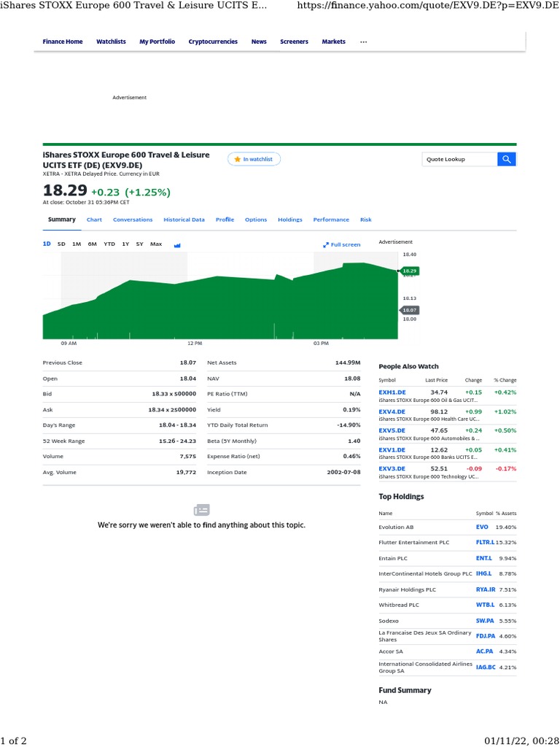
Task: Open IHG.L symbol in Top Holdings
Action: click(484, 573)
